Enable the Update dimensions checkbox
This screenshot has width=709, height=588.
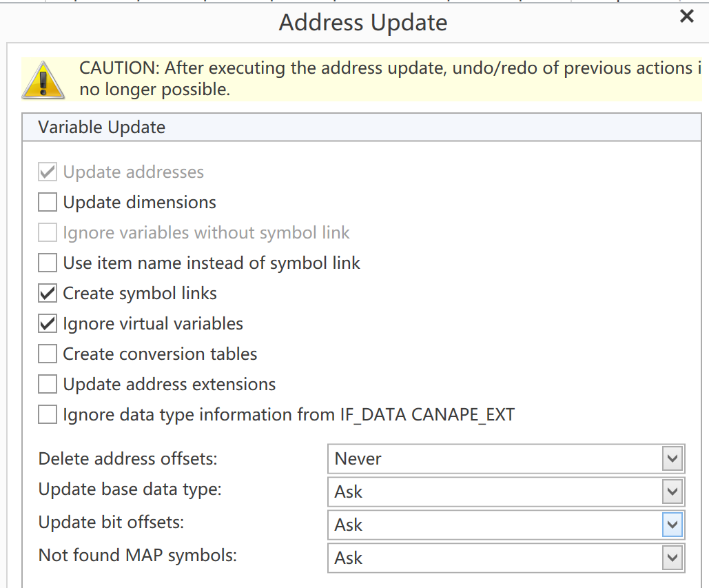click(48, 203)
